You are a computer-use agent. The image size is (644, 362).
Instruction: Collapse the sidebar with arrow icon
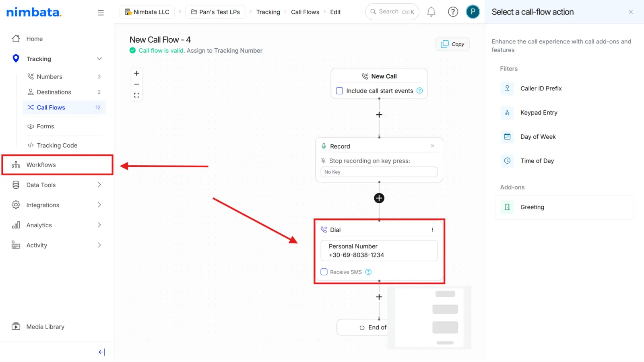[101, 352]
